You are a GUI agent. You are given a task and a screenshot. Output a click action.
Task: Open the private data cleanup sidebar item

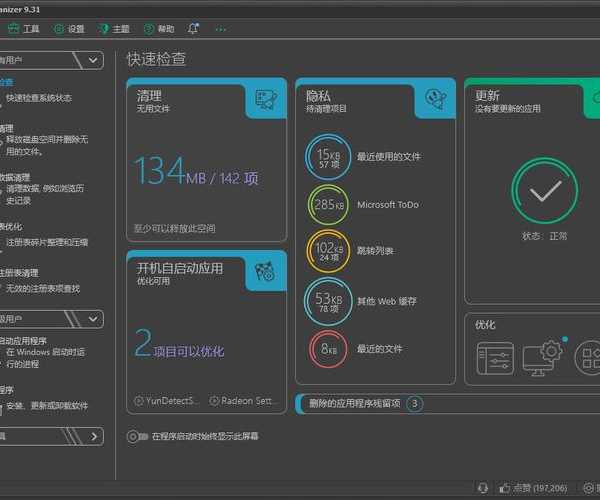(x=45, y=194)
